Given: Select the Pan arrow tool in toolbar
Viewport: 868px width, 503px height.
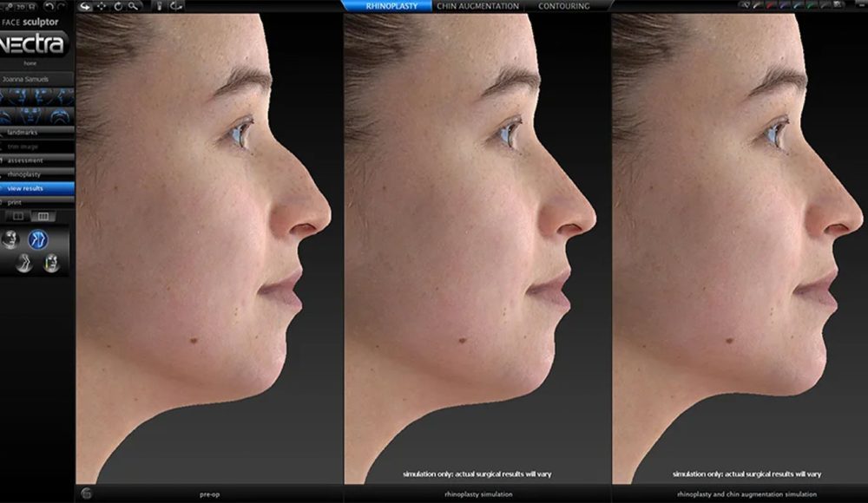Looking at the screenshot, I should click(84, 7).
